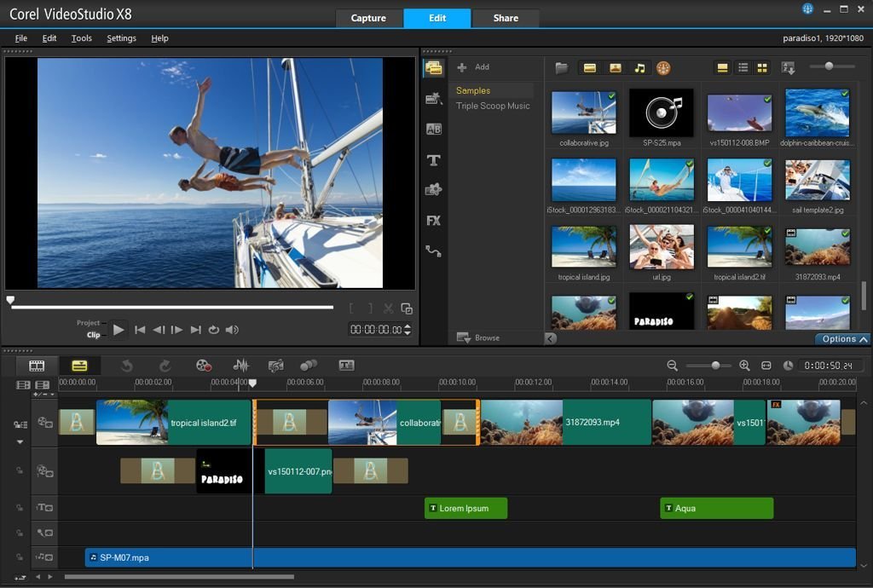Select the Instant Project icon in sidebar
873x588 pixels.
tap(434, 98)
